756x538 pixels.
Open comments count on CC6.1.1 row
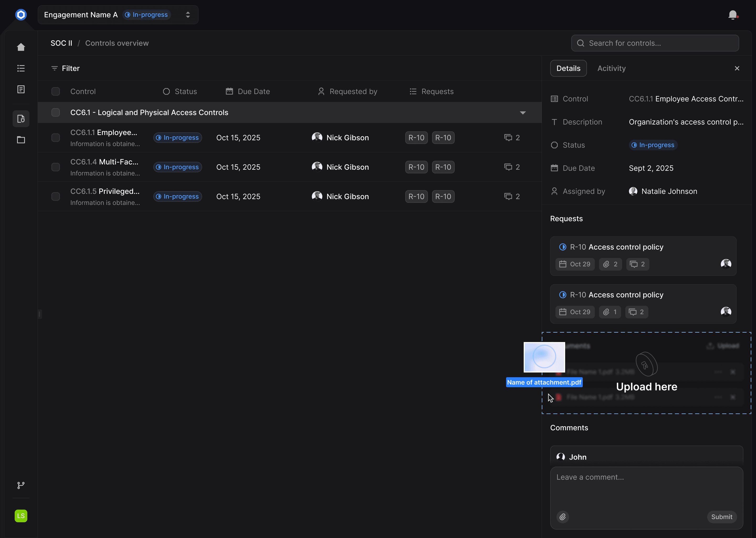tap(512, 137)
